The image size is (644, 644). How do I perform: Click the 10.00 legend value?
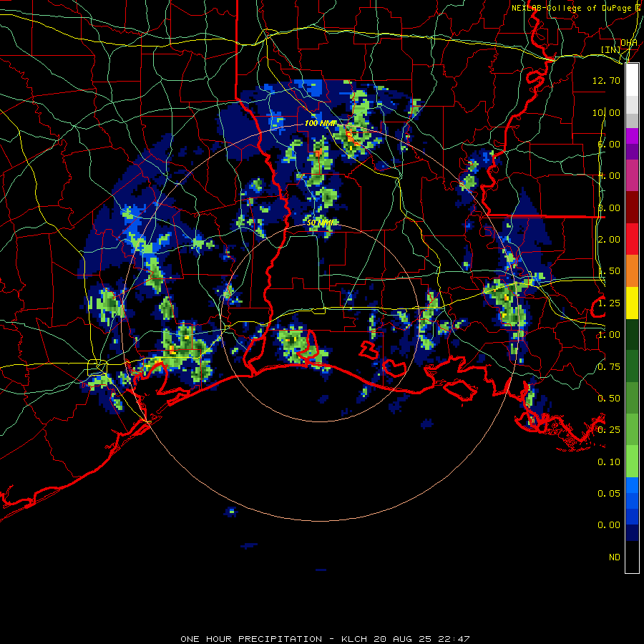coord(606,112)
